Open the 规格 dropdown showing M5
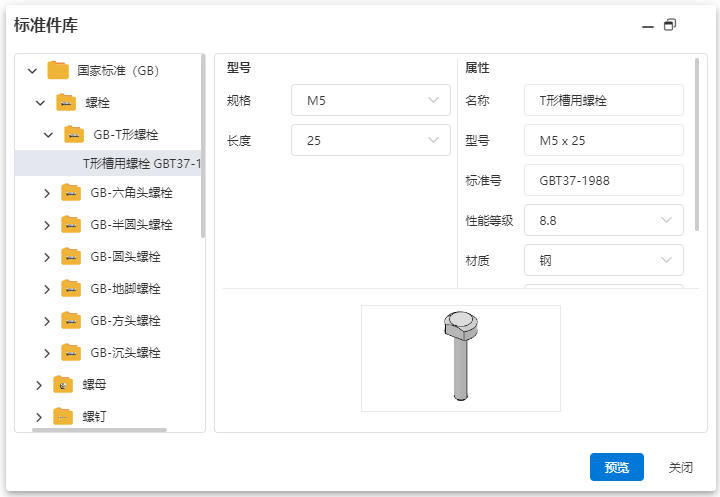 pyautogui.click(x=371, y=100)
